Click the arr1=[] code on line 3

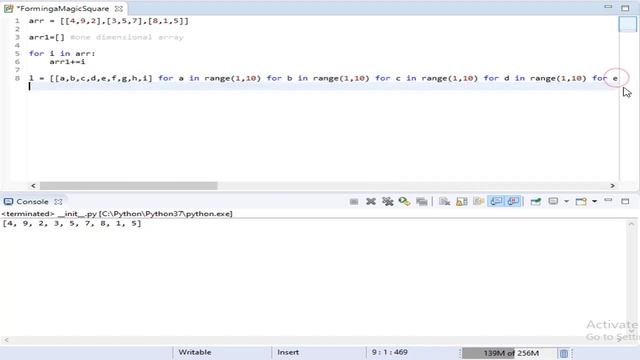coord(47,37)
